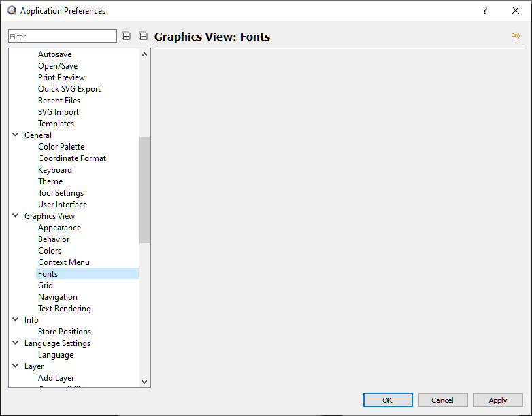This screenshot has width=532, height=416.
Task: Select Text Rendering in the tree
Action: point(64,309)
